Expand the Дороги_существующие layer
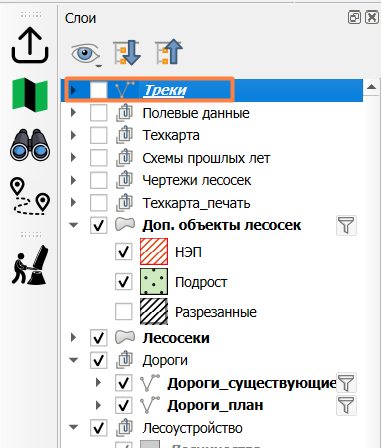The image size is (381, 448). 98,383
